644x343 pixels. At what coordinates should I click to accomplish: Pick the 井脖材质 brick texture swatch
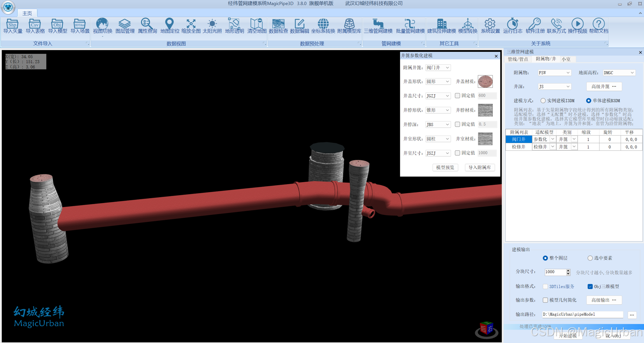pyautogui.click(x=485, y=110)
